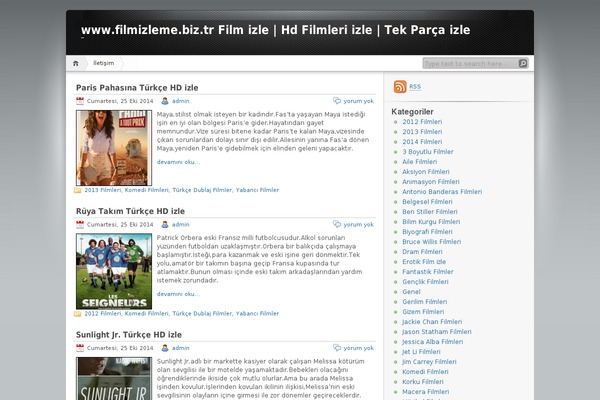The height and width of the screenshot is (400, 600).
Task: Click the orange RSS feed icon
Action: pyautogui.click(x=400, y=87)
